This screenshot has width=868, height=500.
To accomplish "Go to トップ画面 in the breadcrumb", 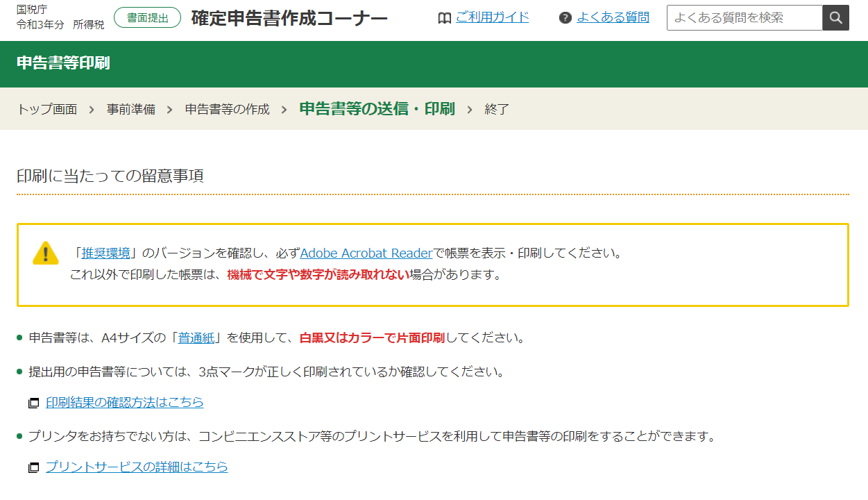I will click(46, 110).
